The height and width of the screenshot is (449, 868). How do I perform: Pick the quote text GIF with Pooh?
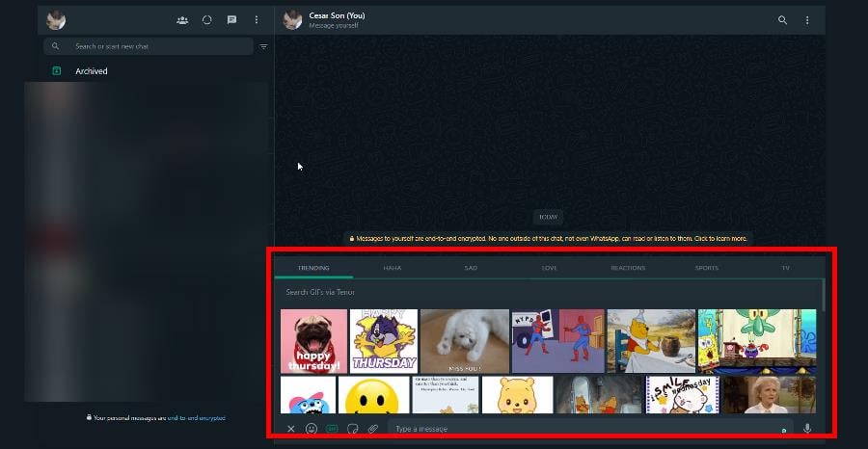[x=446, y=395]
